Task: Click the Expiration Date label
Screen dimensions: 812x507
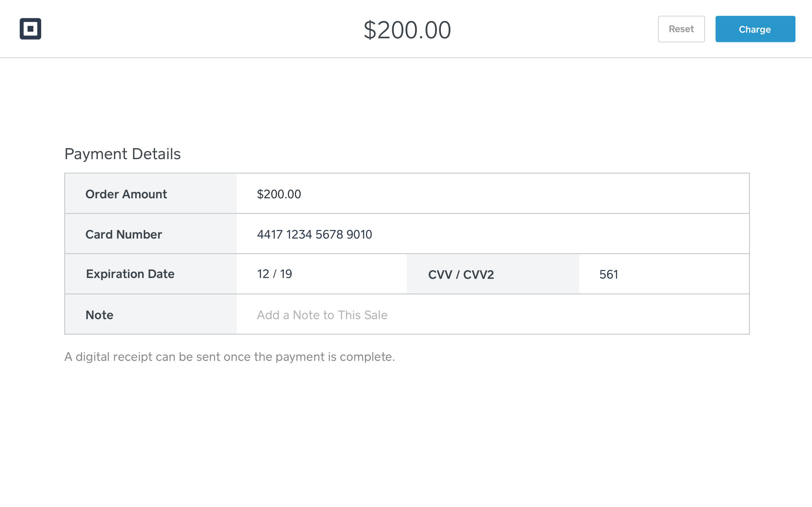Action: (130, 274)
